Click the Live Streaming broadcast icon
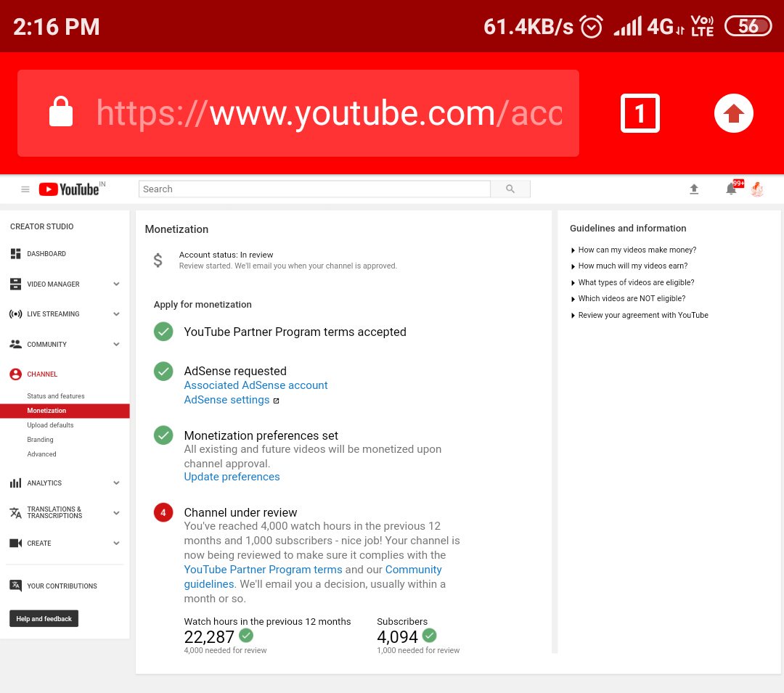The width and height of the screenshot is (784, 693). click(x=15, y=313)
